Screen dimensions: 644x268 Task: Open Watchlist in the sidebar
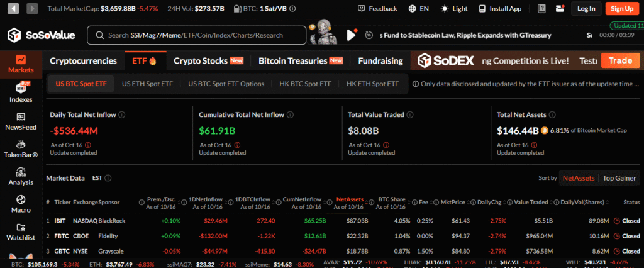click(21, 231)
